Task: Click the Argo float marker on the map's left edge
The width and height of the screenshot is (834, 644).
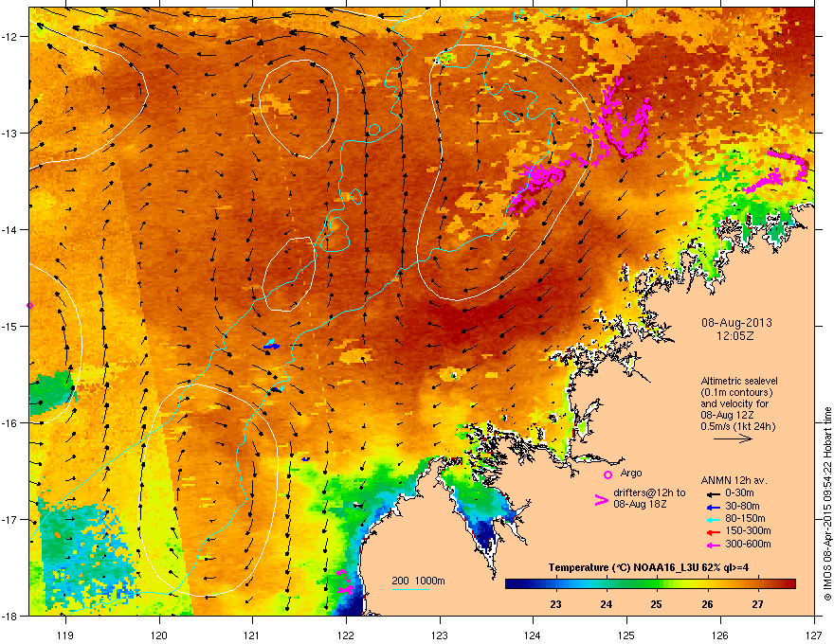Action: click(x=29, y=306)
